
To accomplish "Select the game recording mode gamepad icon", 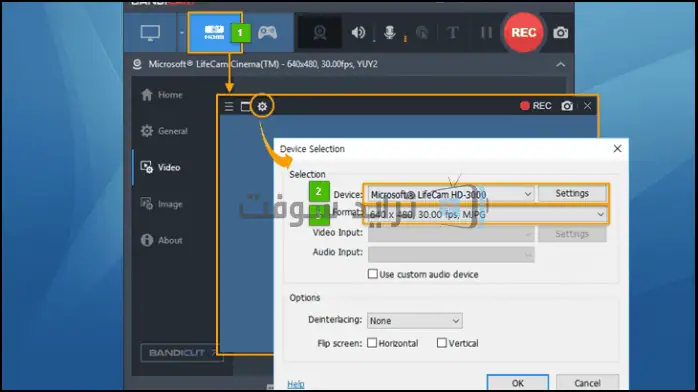I will [x=267, y=33].
